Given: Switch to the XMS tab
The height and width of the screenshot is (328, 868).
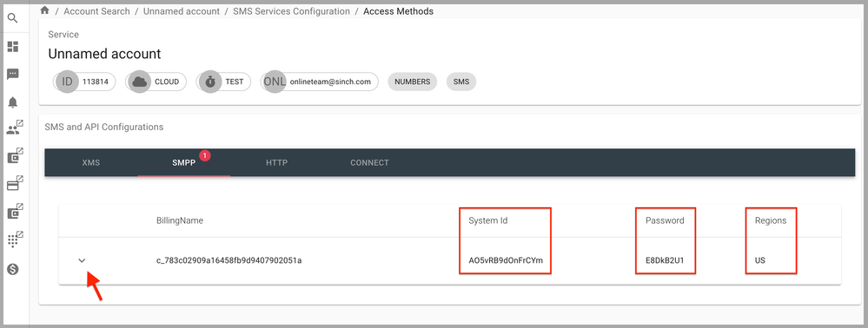Looking at the screenshot, I should tap(90, 162).
